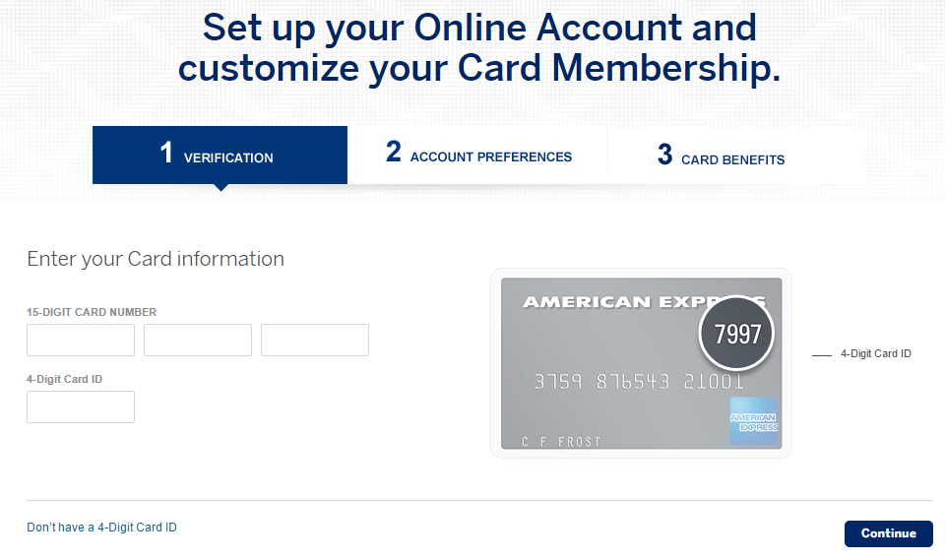The image size is (945, 560).
Task: Switch to the Account Preferences step
Action: pyautogui.click(x=478, y=155)
